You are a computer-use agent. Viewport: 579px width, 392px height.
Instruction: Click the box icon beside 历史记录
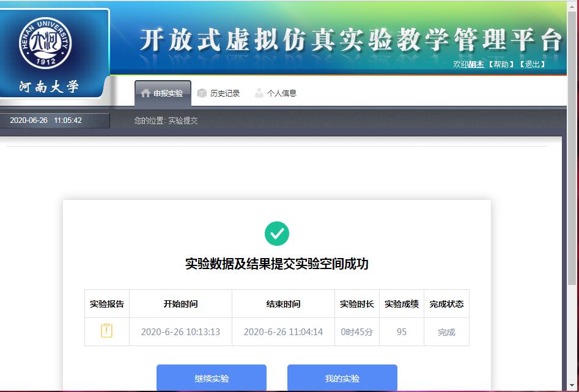202,94
